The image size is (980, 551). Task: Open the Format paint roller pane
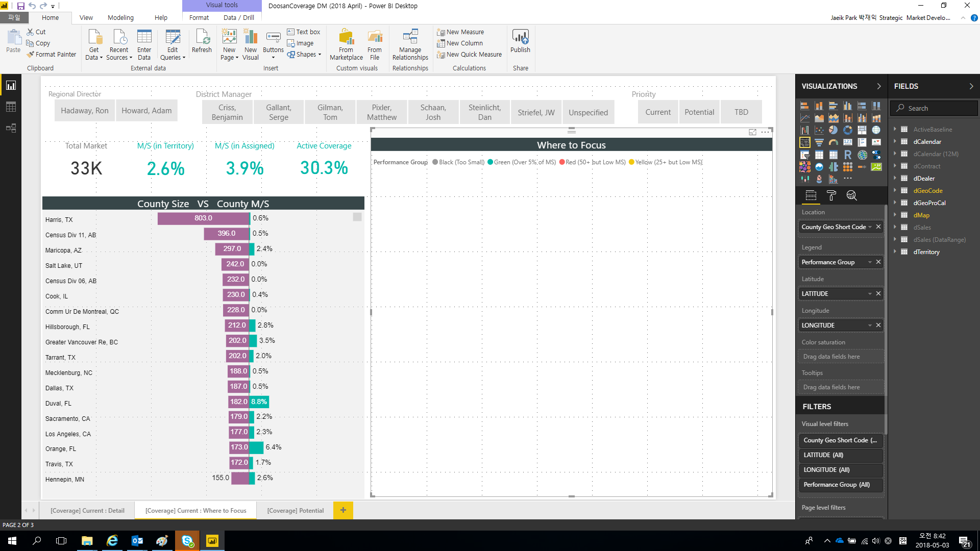click(831, 195)
